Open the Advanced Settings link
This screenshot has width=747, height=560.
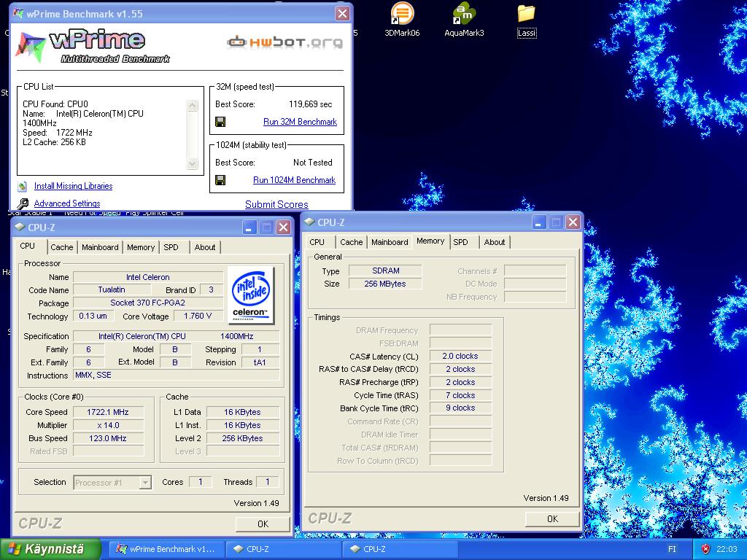click(67, 204)
